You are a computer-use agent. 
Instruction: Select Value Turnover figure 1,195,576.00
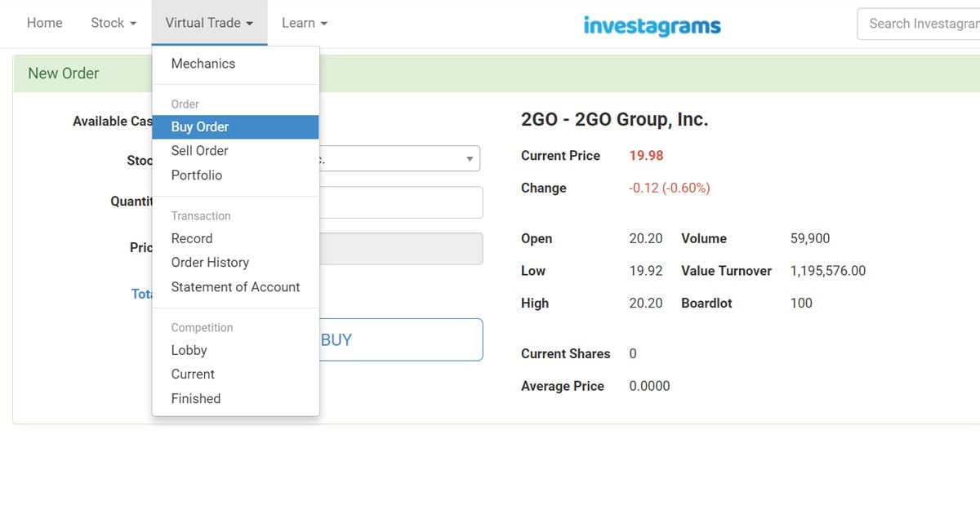(x=828, y=271)
